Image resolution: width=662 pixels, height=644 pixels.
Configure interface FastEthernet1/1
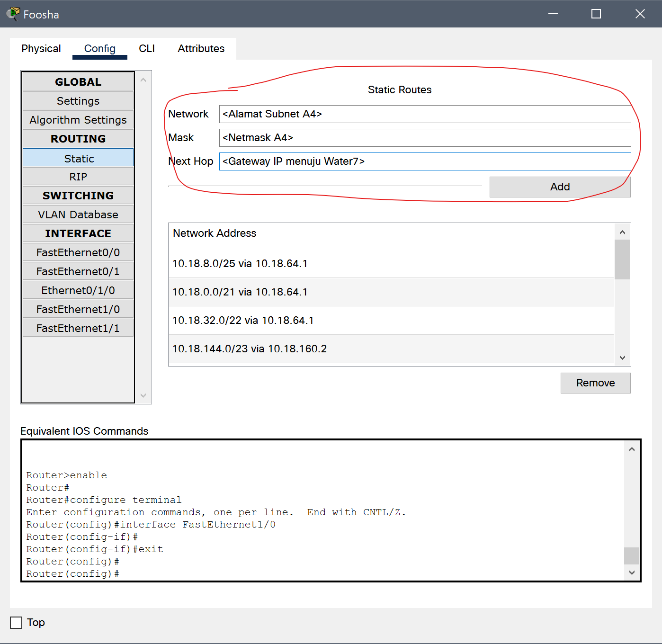pos(78,328)
